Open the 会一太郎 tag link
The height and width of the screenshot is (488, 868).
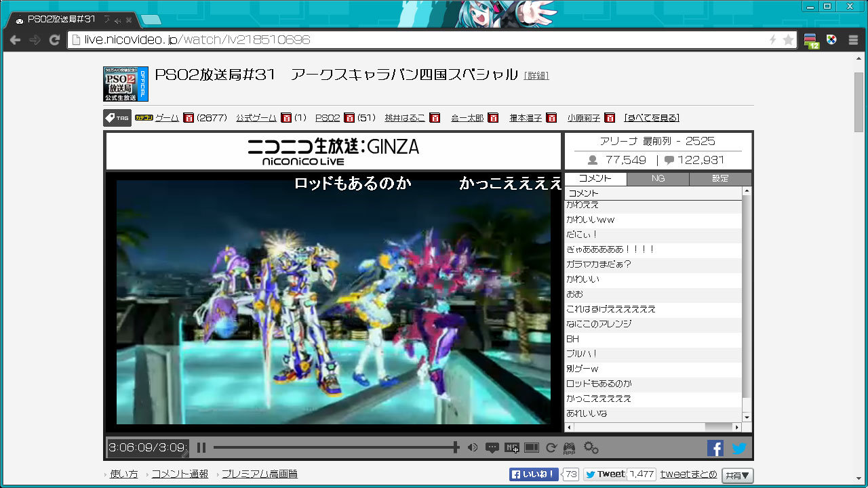[467, 118]
